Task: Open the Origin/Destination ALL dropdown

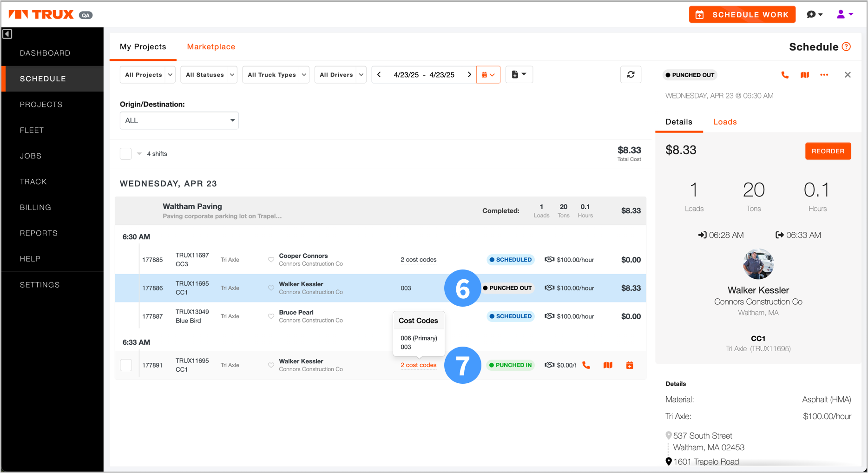Action: [x=179, y=121]
